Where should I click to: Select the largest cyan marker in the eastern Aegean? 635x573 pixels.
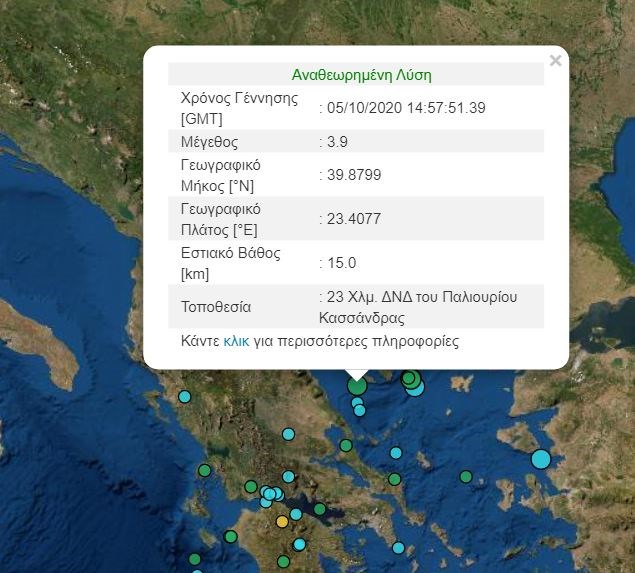tap(541, 459)
